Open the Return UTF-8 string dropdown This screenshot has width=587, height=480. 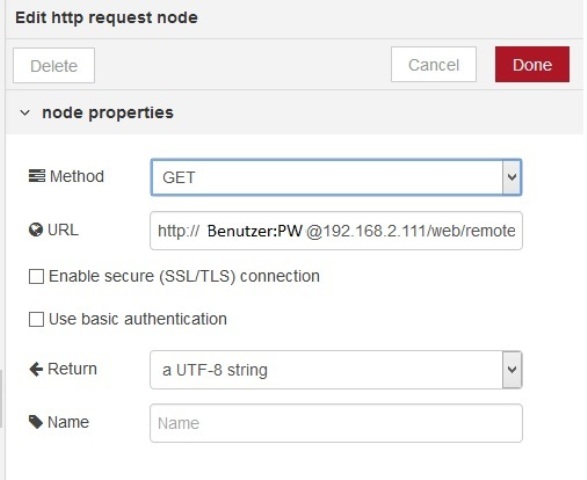[336, 370]
